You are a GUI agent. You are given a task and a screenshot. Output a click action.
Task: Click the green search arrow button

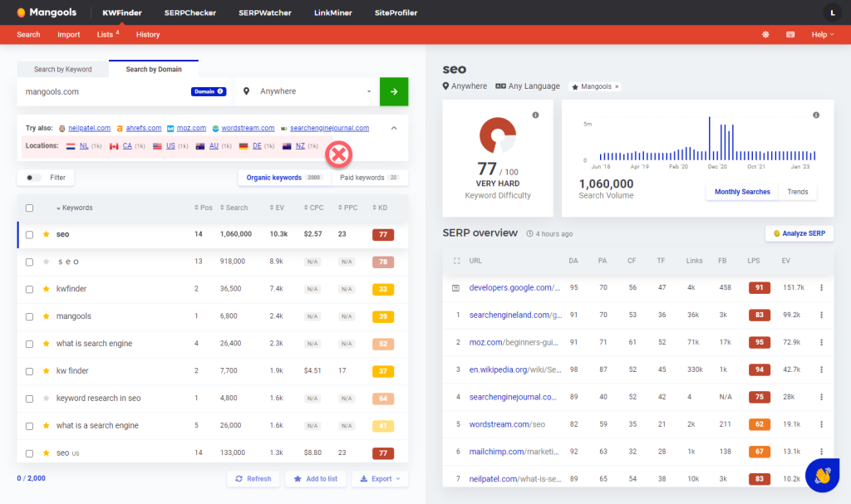[393, 91]
